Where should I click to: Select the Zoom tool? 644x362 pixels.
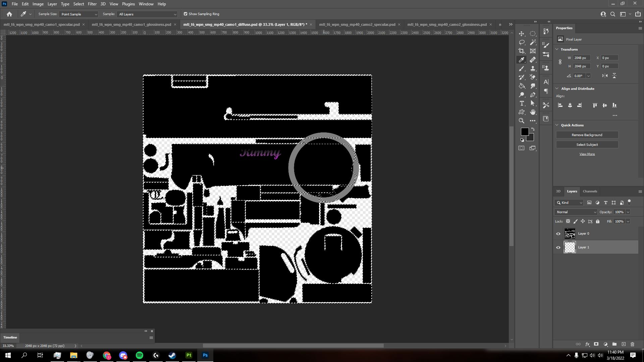pyautogui.click(x=522, y=121)
